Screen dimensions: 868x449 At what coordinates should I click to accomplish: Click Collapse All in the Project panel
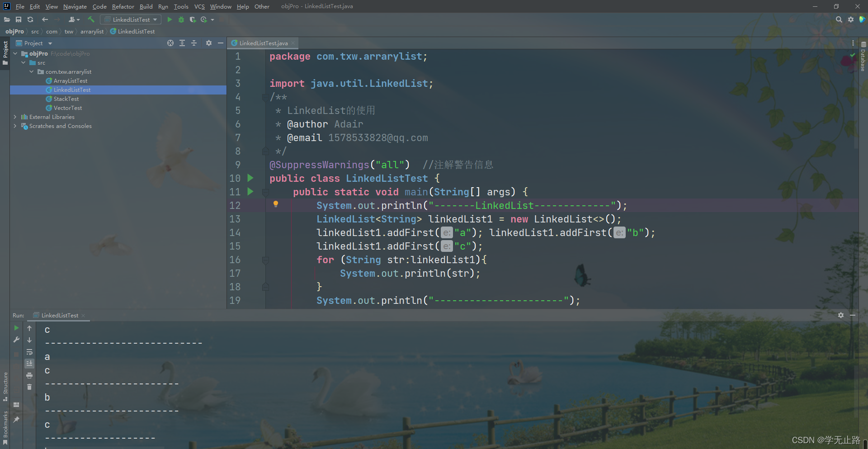point(194,43)
